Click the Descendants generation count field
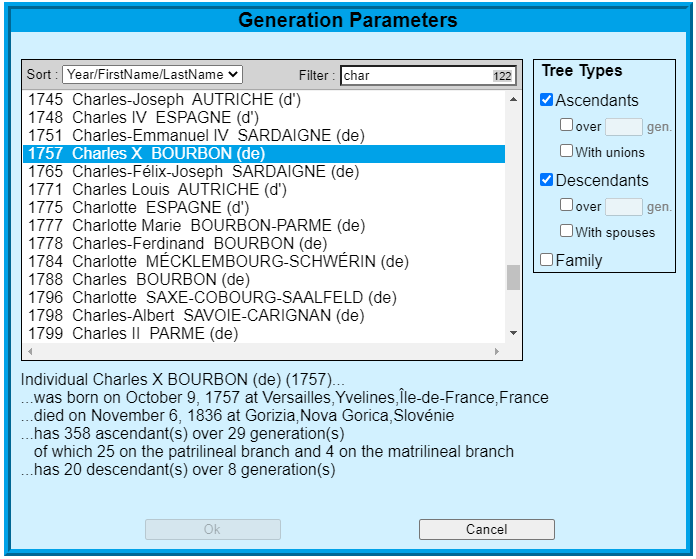The image size is (696, 559). coord(624,207)
